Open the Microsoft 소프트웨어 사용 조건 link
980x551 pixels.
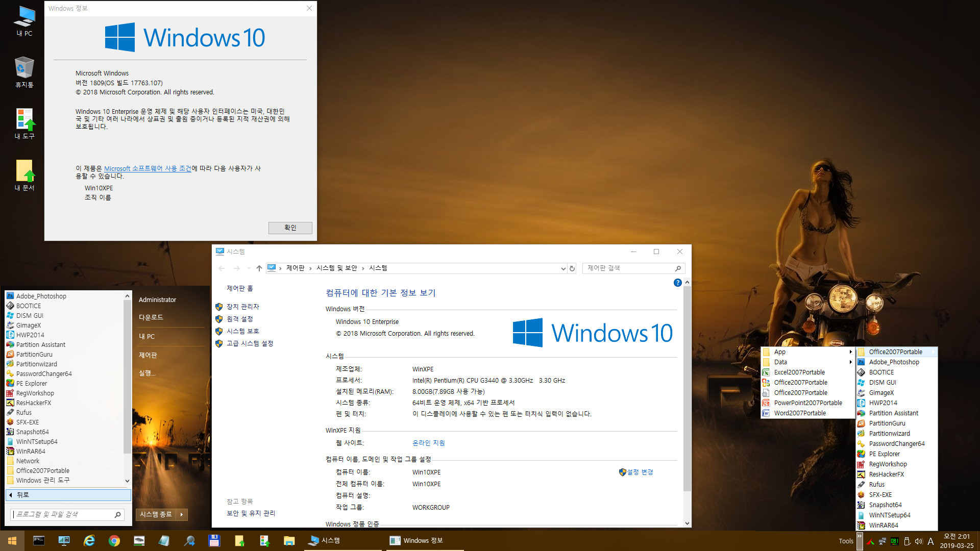point(148,168)
